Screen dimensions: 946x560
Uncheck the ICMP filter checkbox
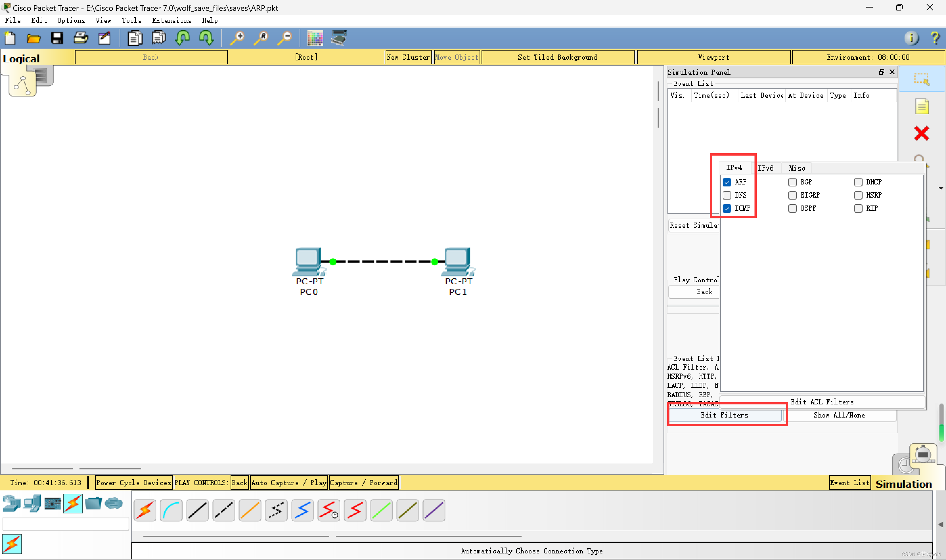coord(727,208)
